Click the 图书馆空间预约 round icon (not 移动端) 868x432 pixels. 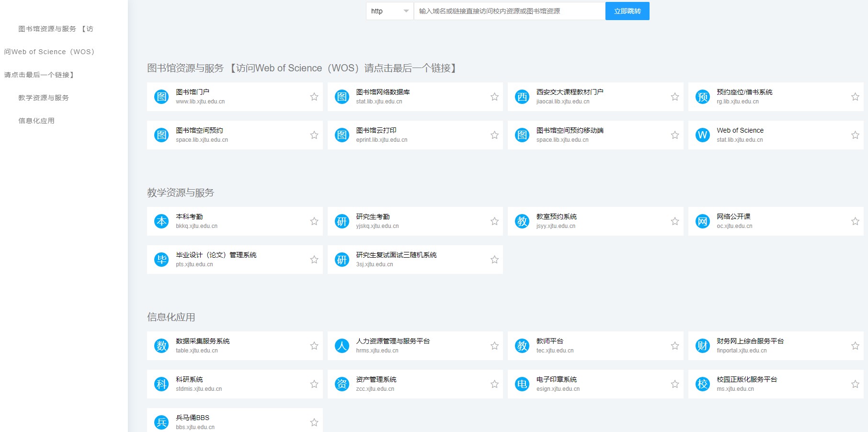pyautogui.click(x=161, y=135)
